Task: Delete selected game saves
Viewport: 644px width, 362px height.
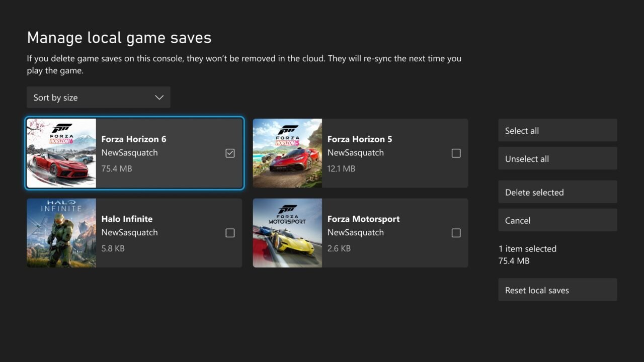Action: (x=557, y=192)
